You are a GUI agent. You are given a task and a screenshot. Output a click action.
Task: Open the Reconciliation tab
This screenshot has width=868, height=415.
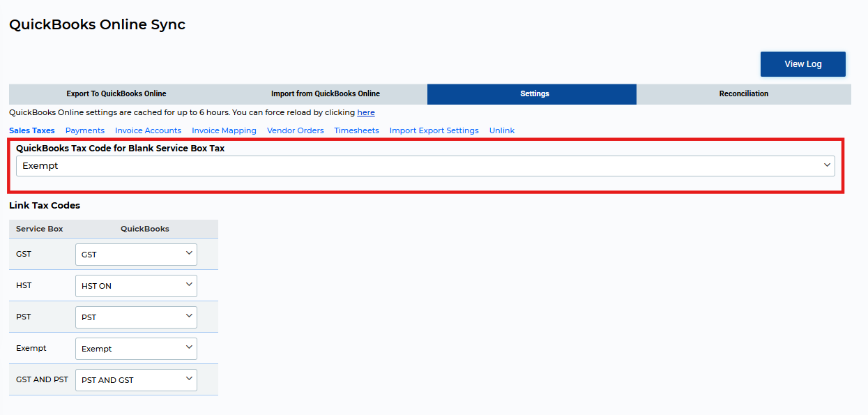coord(744,93)
